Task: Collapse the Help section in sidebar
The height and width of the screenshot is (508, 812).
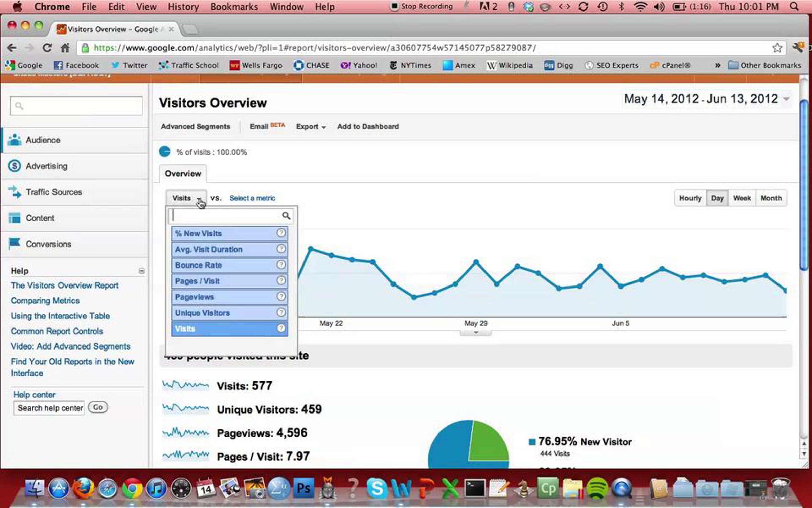Action: [x=142, y=271]
